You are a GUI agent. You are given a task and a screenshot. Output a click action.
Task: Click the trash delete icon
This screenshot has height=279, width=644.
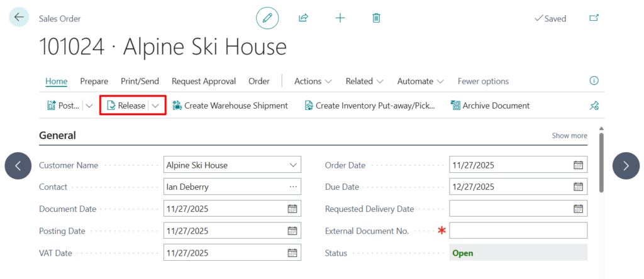tap(376, 18)
